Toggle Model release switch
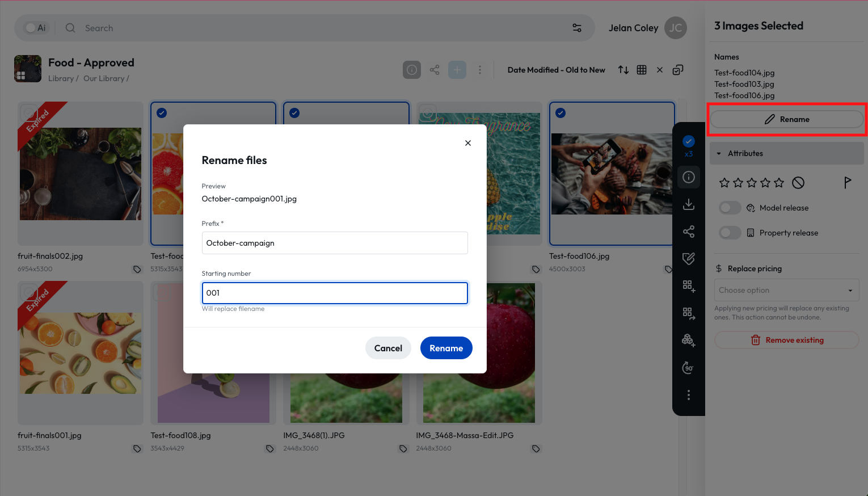868x496 pixels. point(730,208)
